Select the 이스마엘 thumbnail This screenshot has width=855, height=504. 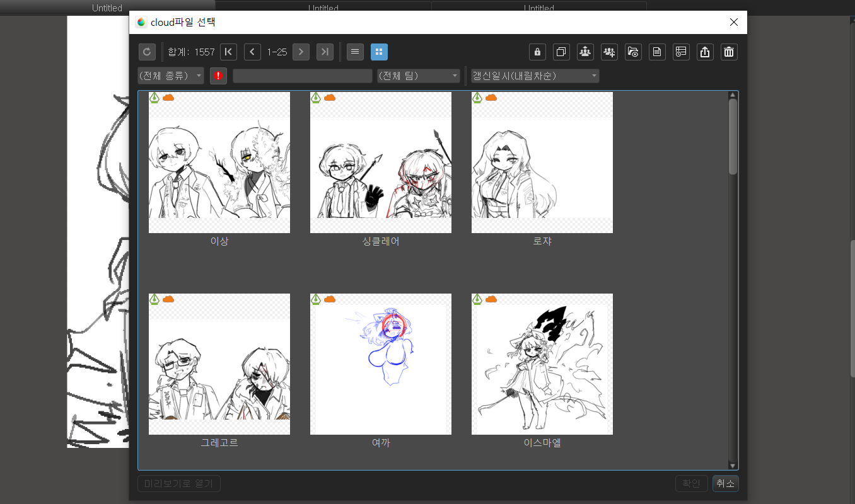pos(542,364)
